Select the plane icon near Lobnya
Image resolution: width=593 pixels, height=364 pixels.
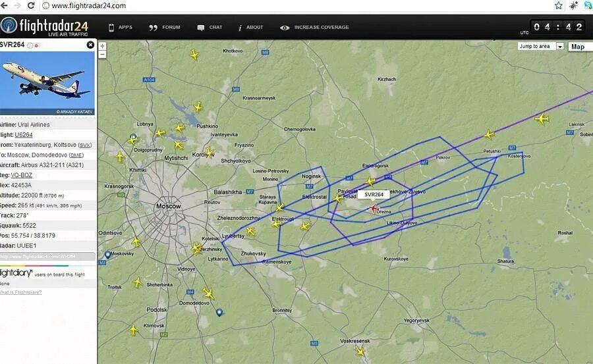click(x=160, y=133)
